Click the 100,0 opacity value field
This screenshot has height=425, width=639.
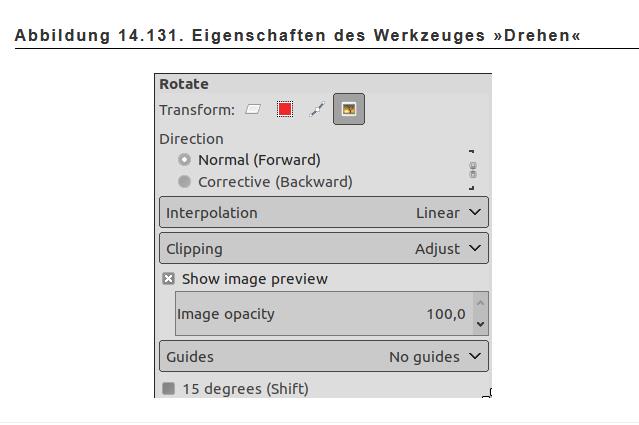pyautogui.click(x=446, y=314)
